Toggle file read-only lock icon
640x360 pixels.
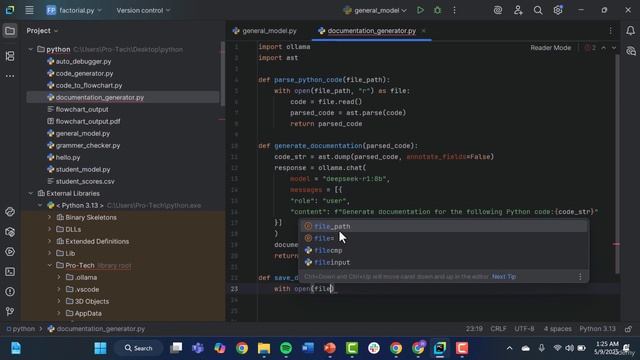click(629, 329)
